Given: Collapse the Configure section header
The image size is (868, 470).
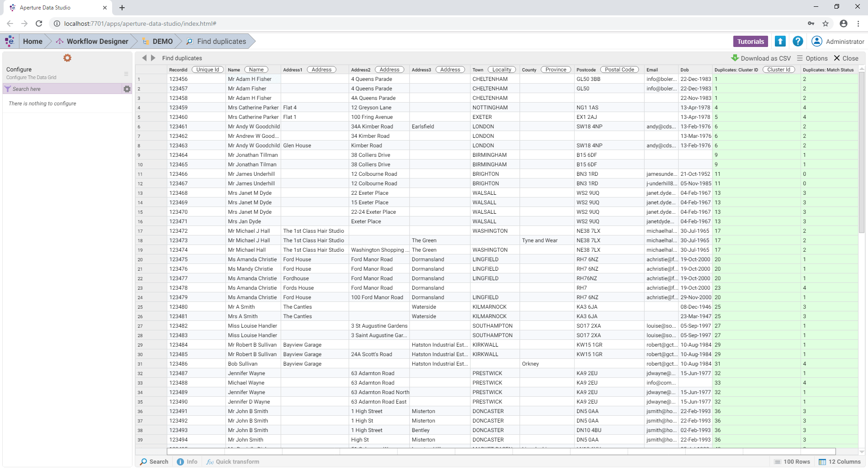Looking at the screenshot, I should click(126, 74).
